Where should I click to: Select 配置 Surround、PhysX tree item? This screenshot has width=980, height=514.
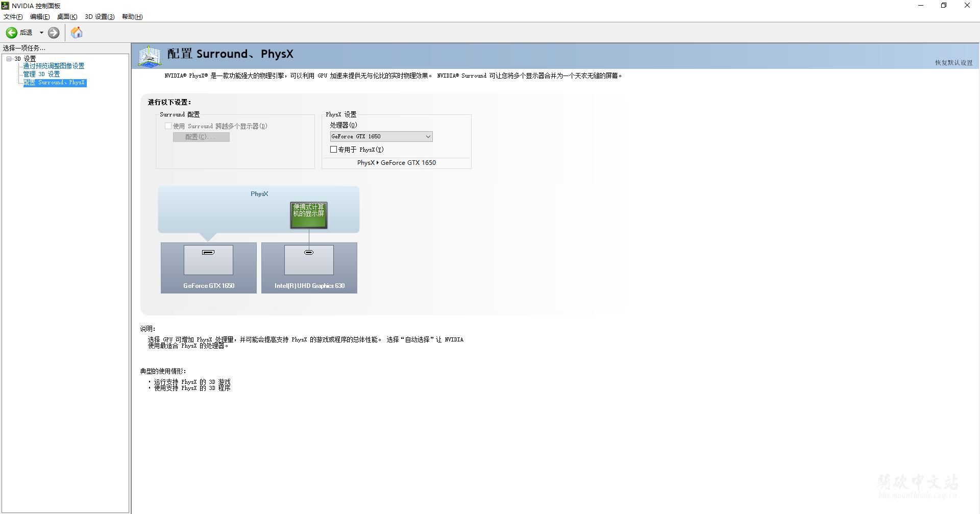tap(55, 83)
